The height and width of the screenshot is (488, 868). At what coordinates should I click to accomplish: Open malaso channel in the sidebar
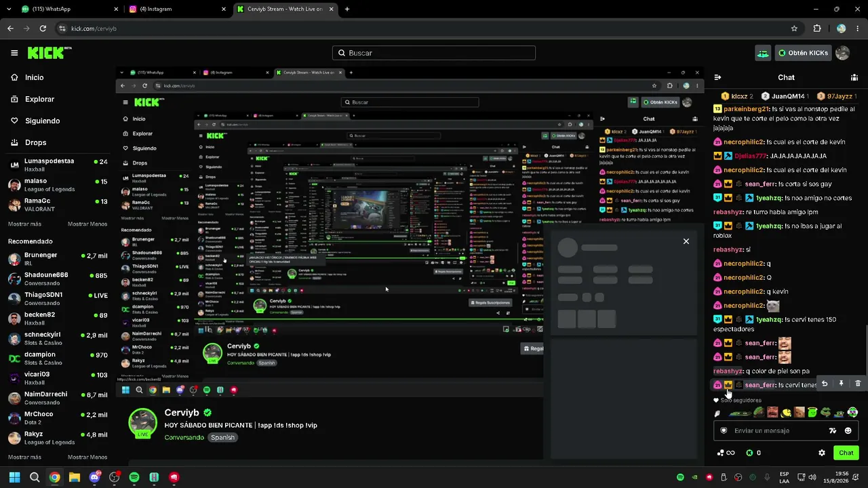(x=58, y=185)
